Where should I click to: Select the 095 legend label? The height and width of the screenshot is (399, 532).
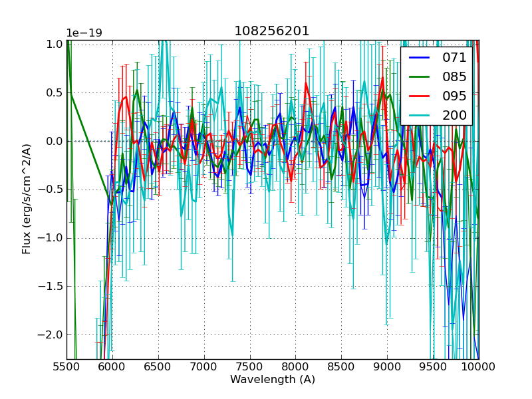click(x=455, y=96)
